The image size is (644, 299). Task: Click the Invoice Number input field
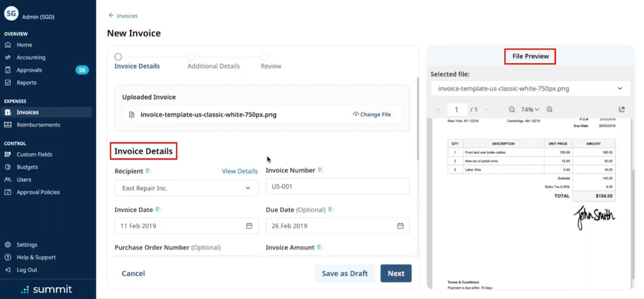tap(338, 186)
